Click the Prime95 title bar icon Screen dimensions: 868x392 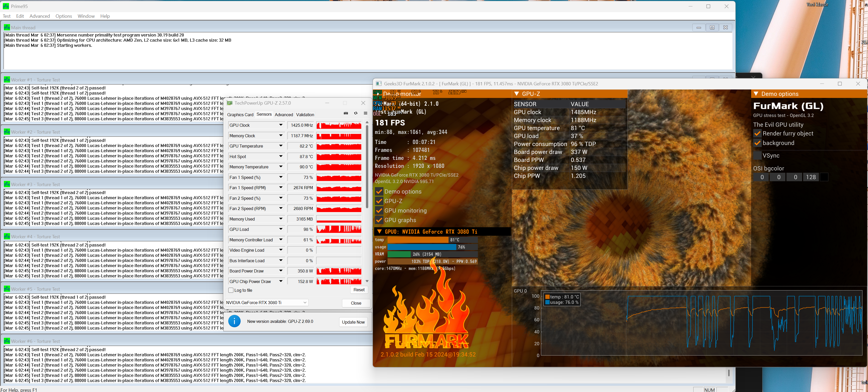[x=6, y=6]
